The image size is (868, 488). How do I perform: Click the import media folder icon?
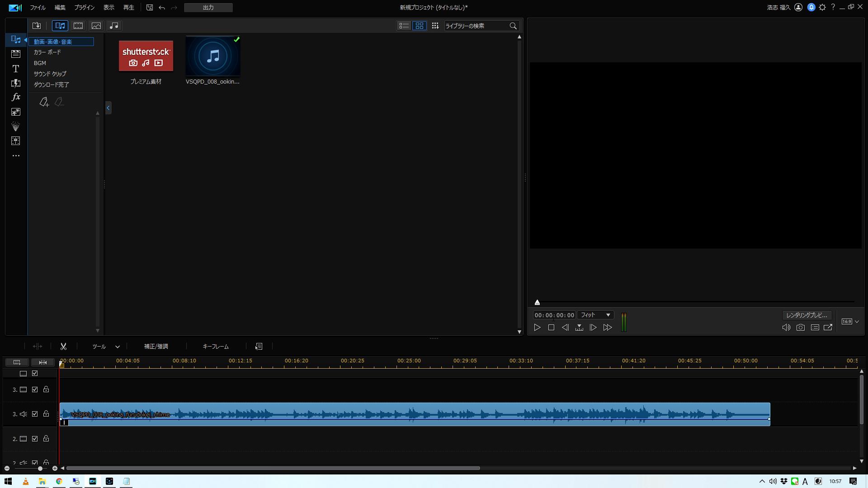pos(37,26)
